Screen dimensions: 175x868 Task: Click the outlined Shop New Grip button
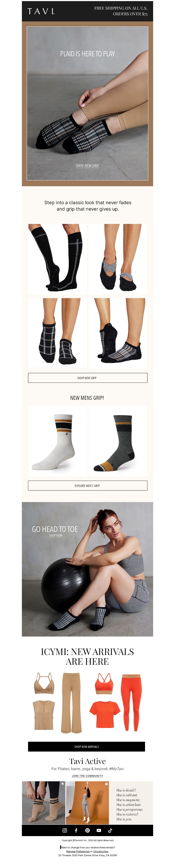(x=88, y=378)
